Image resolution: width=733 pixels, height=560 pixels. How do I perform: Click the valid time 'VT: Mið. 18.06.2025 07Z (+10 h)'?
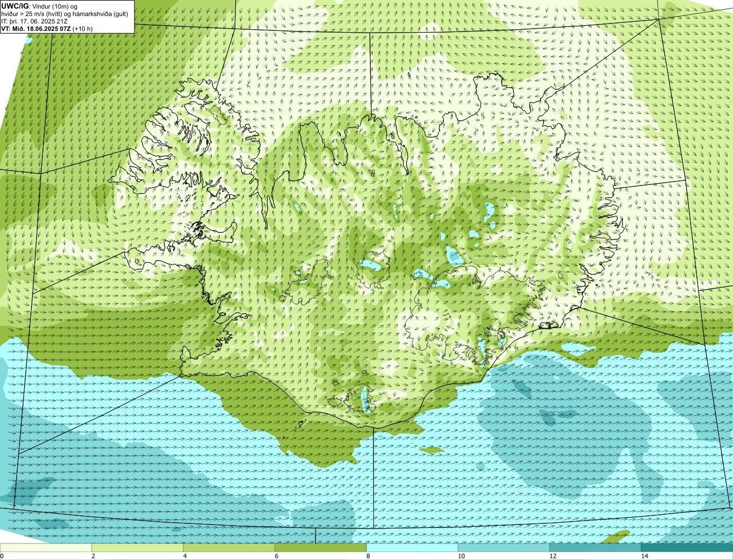[x=47, y=29]
